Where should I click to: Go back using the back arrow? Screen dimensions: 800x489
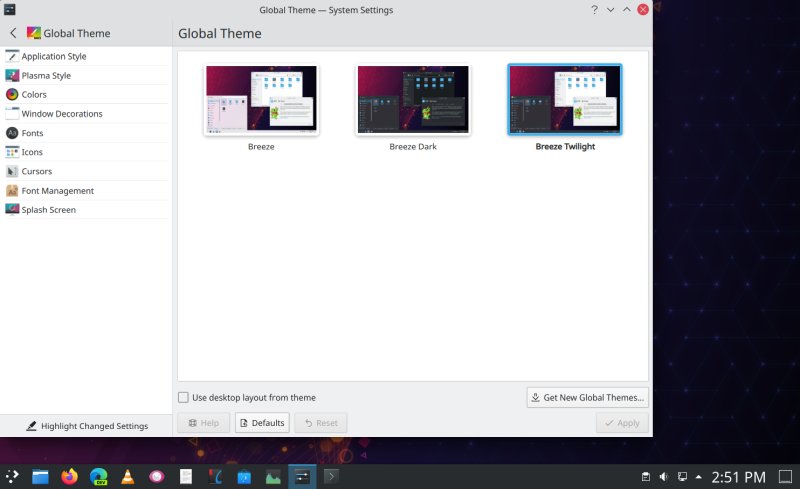(13, 33)
